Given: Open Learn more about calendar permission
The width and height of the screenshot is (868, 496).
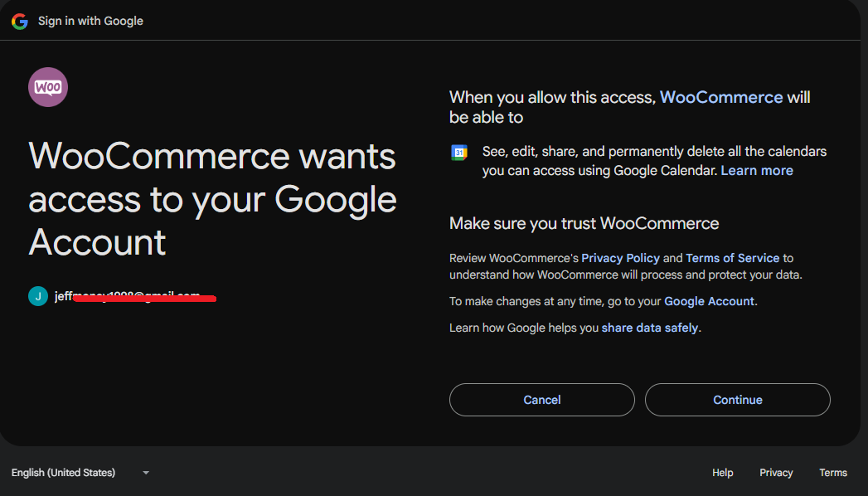Looking at the screenshot, I should tap(757, 171).
